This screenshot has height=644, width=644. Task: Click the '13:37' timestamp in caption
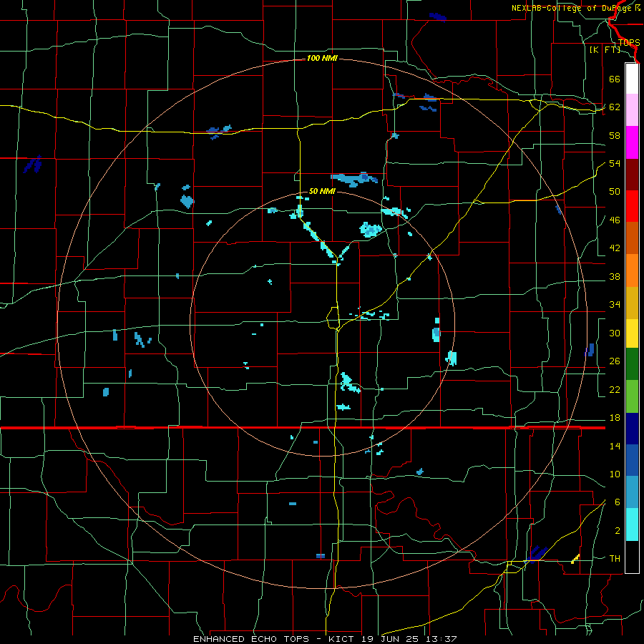(441, 639)
